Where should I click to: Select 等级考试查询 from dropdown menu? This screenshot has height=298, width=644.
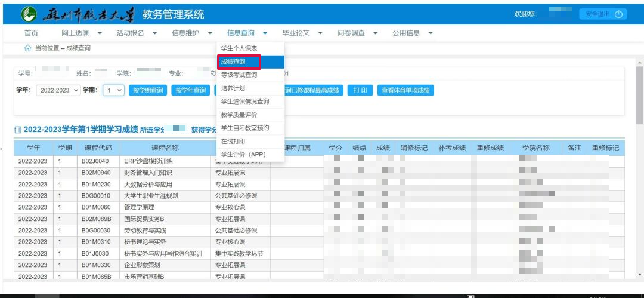[x=250, y=75]
